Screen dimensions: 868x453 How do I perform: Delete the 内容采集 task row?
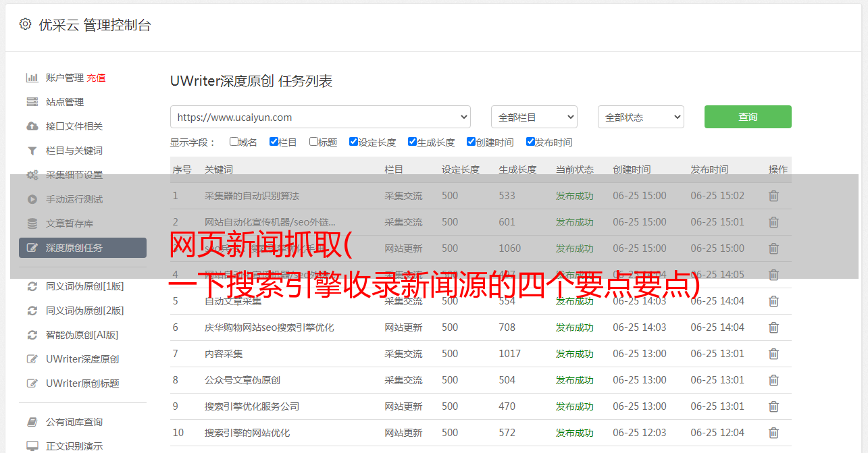[x=773, y=354]
